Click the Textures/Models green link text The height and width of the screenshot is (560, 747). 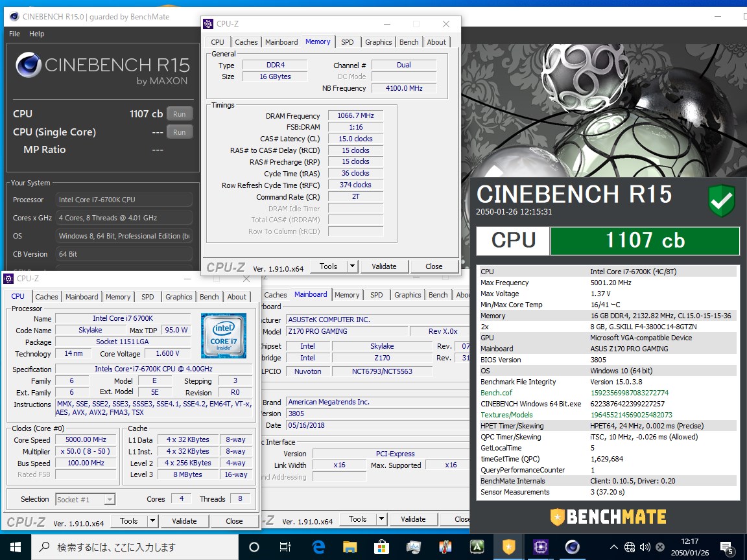click(x=506, y=415)
